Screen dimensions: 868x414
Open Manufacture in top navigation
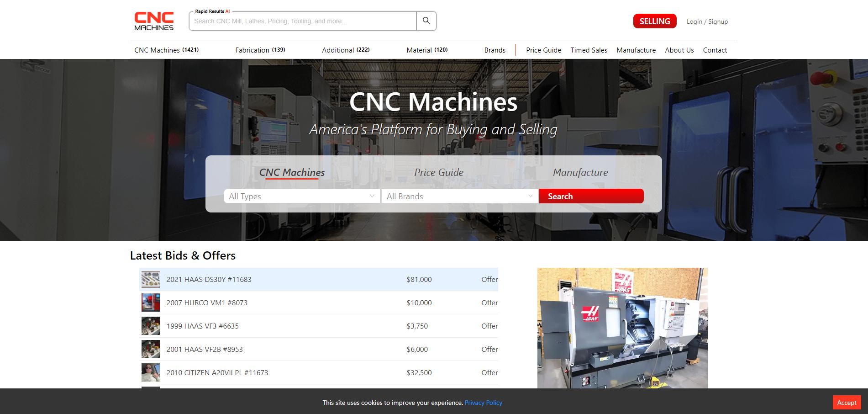point(636,50)
